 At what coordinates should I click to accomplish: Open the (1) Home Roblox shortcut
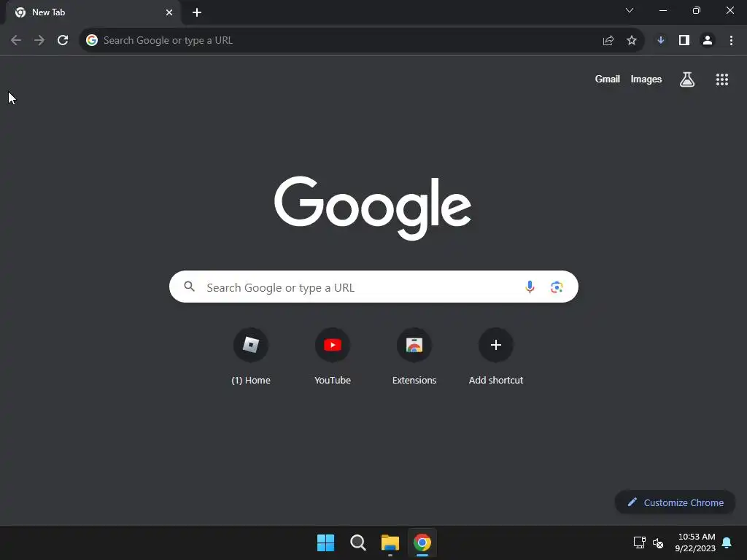tap(251, 356)
